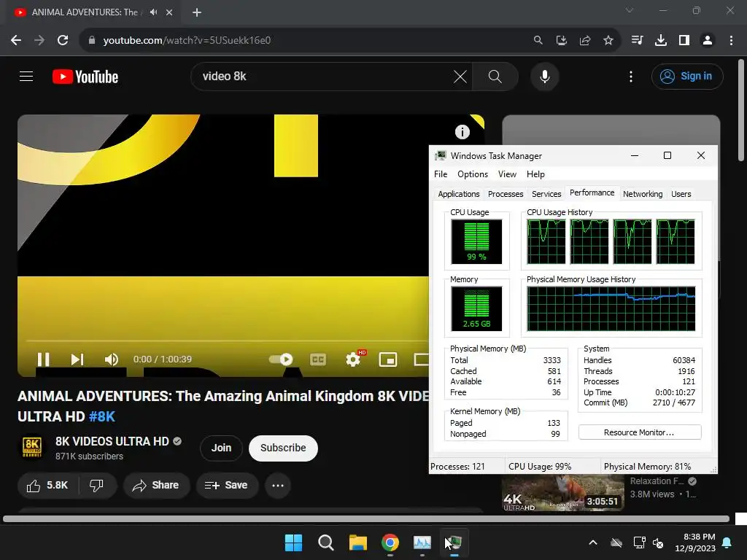Open video settings gear icon

353,359
